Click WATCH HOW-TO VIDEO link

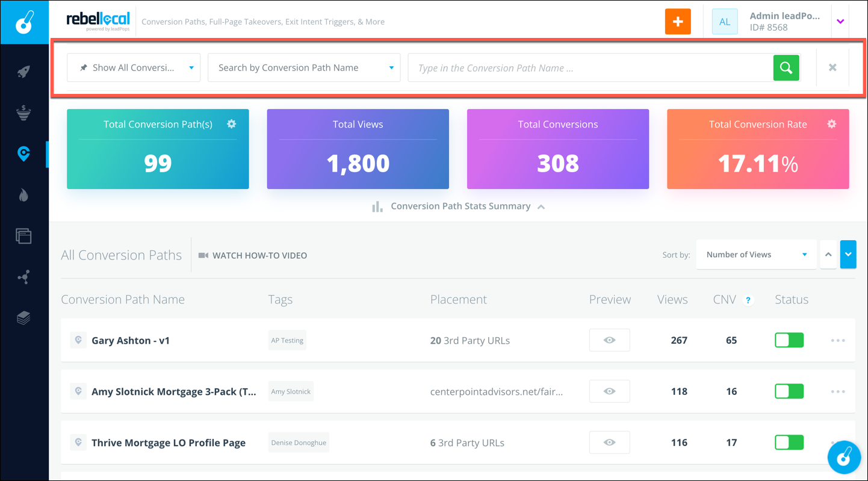coord(260,255)
